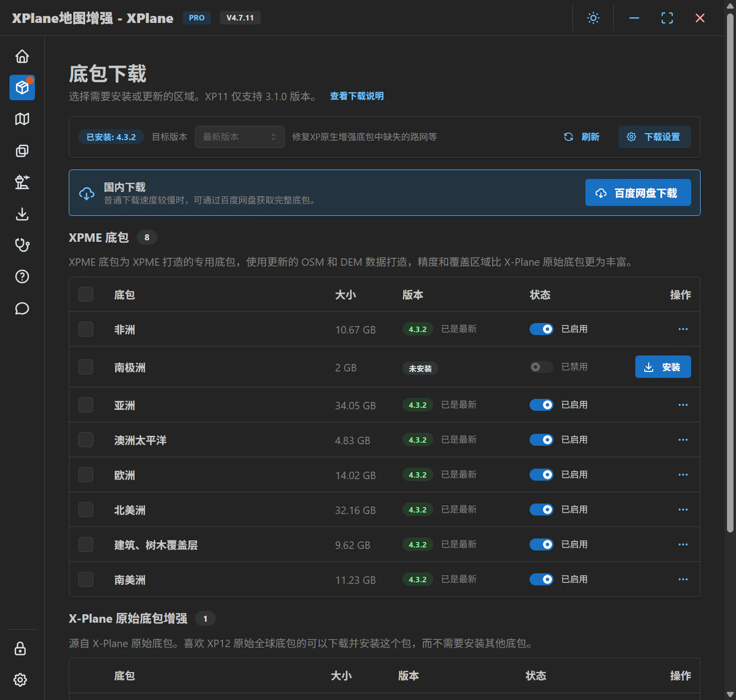Click the lock icon in sidebar

point(20,649)
